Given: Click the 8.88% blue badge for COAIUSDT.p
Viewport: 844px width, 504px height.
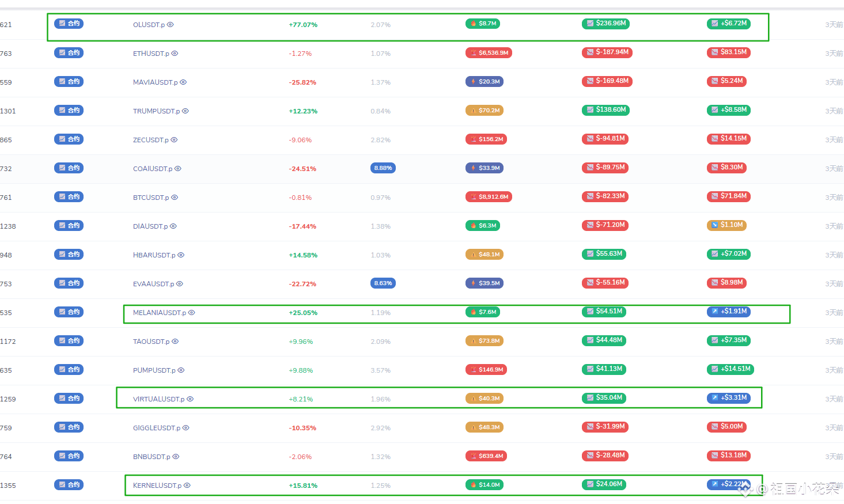Looking at the screenshot, I should click(x=383, y=168).
